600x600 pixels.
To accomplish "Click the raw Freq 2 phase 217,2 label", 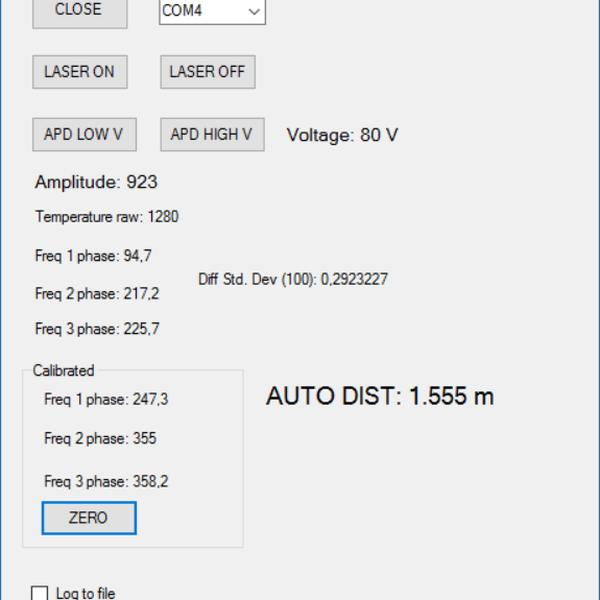I will click(x=97, y=294).
